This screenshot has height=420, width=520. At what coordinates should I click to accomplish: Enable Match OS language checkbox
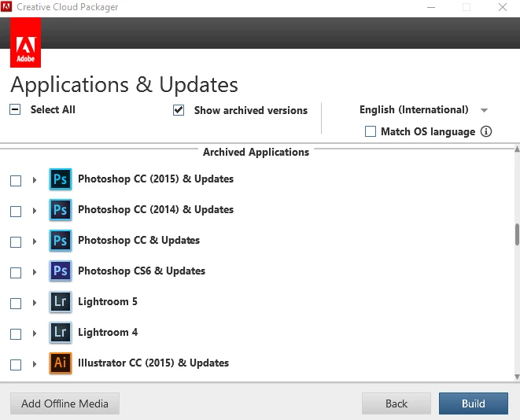click(371, 131)
